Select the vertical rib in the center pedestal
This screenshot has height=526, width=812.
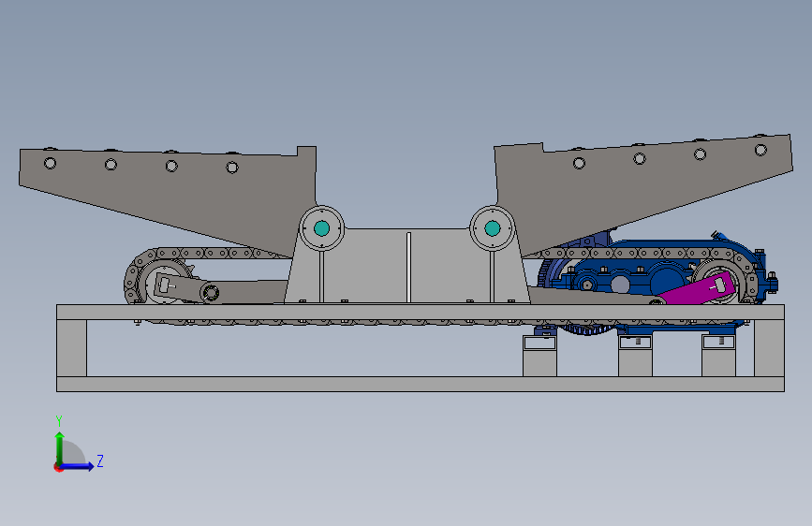[408, 268]
